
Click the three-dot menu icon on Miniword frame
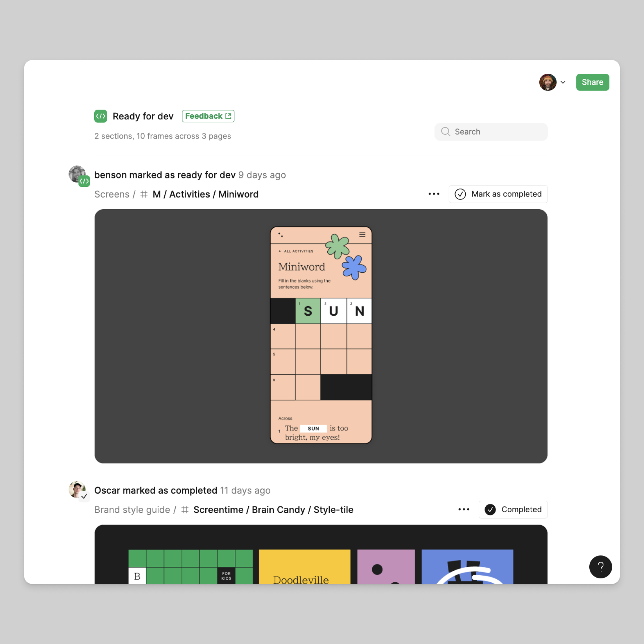point(433,194)
